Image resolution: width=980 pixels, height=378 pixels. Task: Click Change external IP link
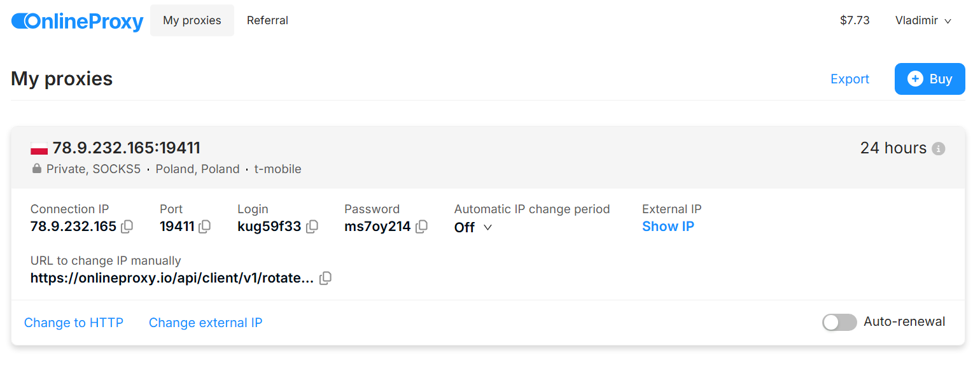[x=206, y=323]
